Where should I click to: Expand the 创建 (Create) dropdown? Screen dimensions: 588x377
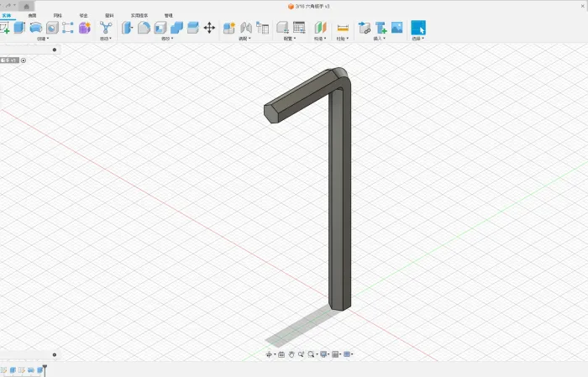pyautogui.click(x=43, y=39)
